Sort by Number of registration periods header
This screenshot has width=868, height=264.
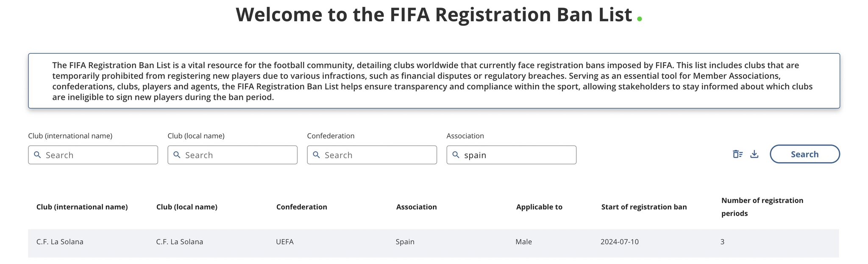tap(762, 207)
